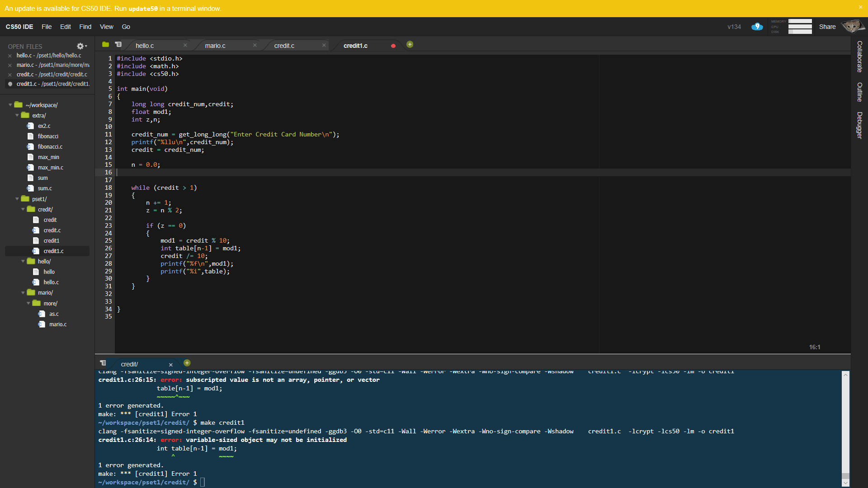Viewport: 868px width, 488px height.
Task: Collapse the extra/ folder
Action: 17,115
